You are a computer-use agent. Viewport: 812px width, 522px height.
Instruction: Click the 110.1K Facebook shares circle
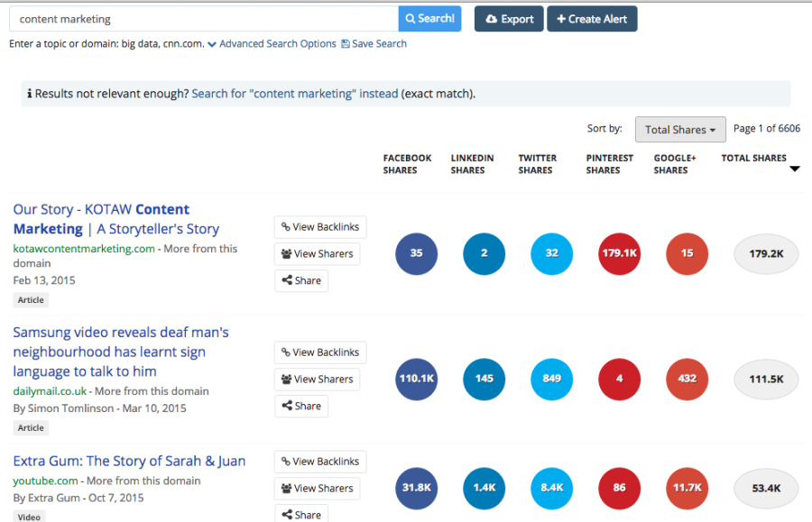[416, 379]
